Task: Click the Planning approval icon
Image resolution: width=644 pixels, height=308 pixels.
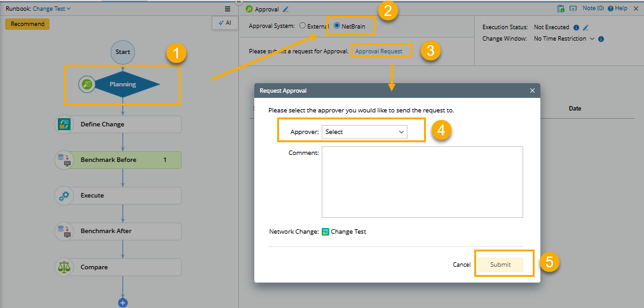Action: click(87, 84)
